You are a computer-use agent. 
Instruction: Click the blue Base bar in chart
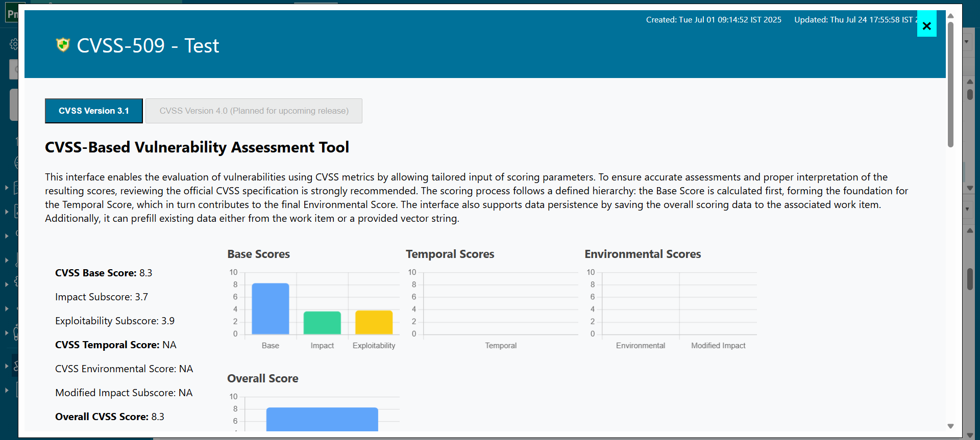coord(271,308)
